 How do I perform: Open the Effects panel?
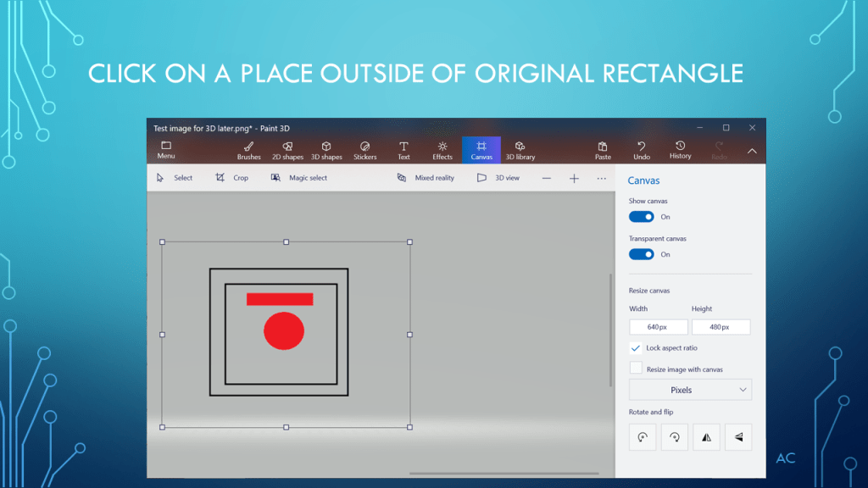click(x=442, y=150)
